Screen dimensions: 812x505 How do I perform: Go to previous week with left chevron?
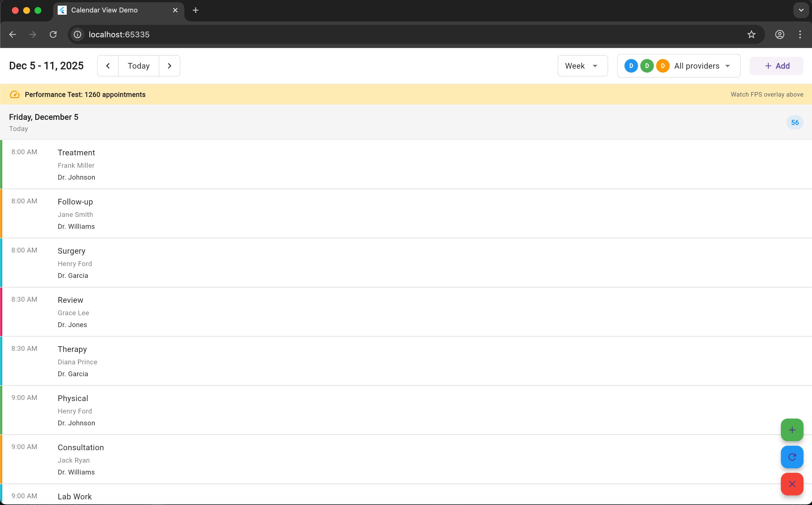click(108, 66)
